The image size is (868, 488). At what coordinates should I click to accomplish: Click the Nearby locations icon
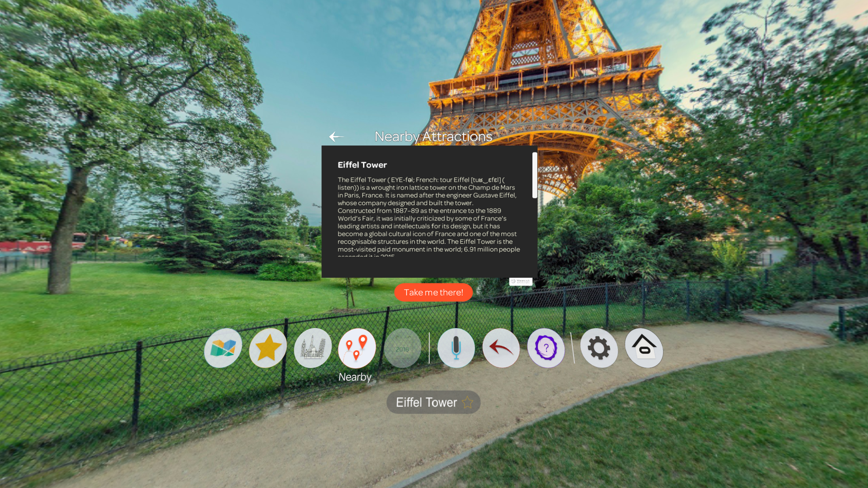pyautogui.click(x=356, y=347)
